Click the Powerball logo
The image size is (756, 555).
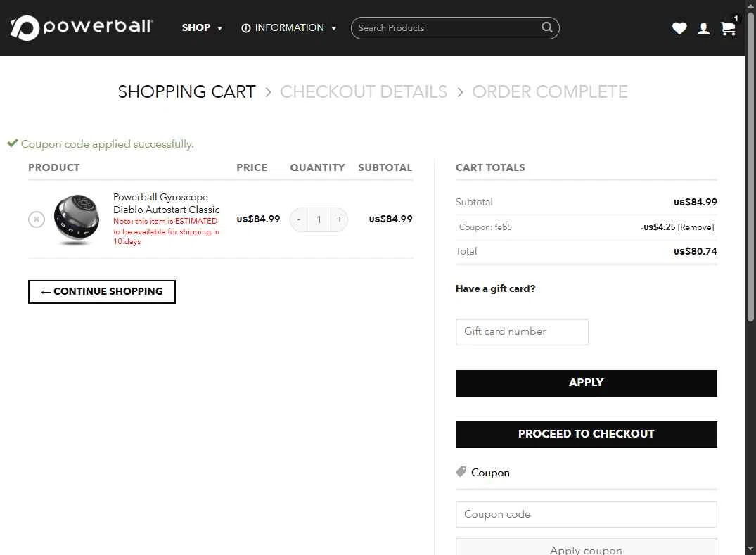point(82,27)
